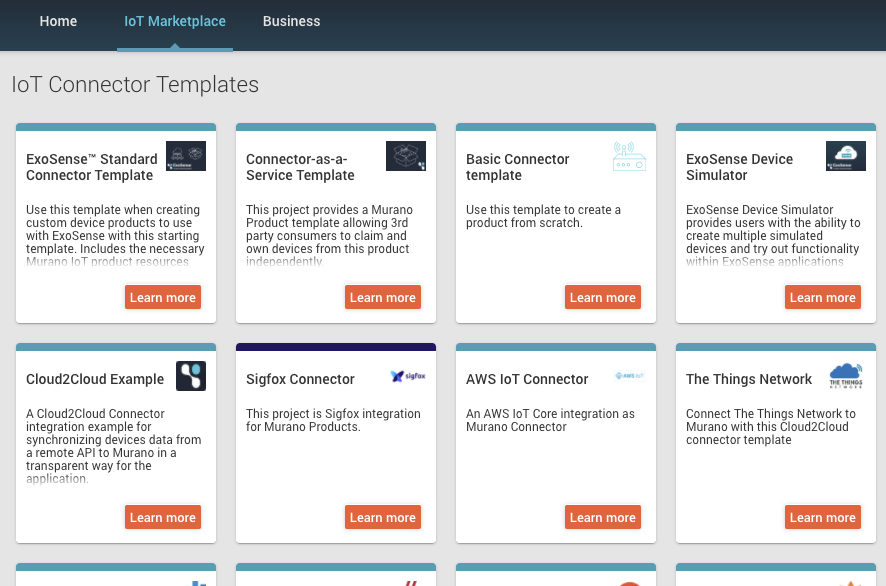Screen dimensions: 886x586
Task: Click the Cloud2Cloud Example icon
Action: [191, 376]
